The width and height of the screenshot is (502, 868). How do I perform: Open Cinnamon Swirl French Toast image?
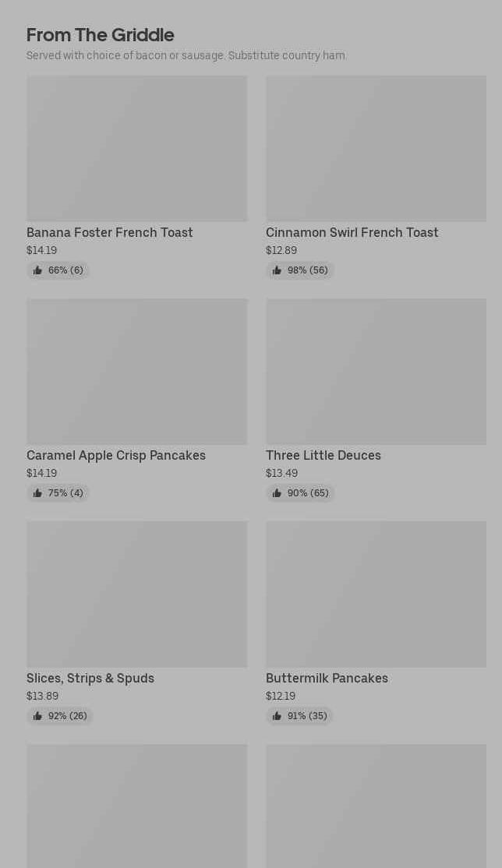pos(376,148)
